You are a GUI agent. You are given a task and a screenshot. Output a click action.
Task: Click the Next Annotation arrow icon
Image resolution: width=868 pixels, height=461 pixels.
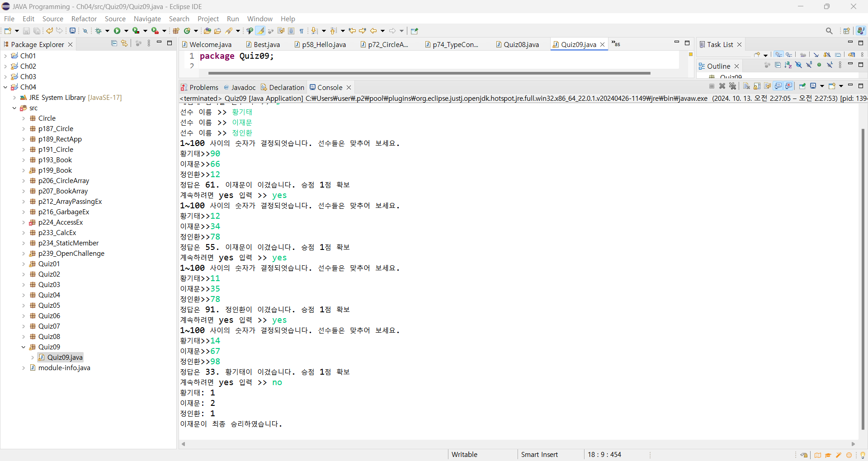[x=314, y=31]
